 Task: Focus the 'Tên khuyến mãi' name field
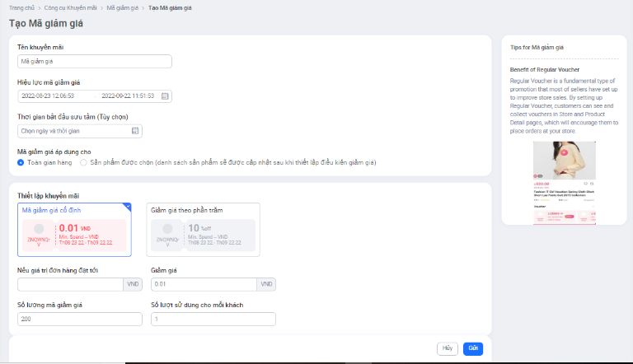(x=95, y=61)
